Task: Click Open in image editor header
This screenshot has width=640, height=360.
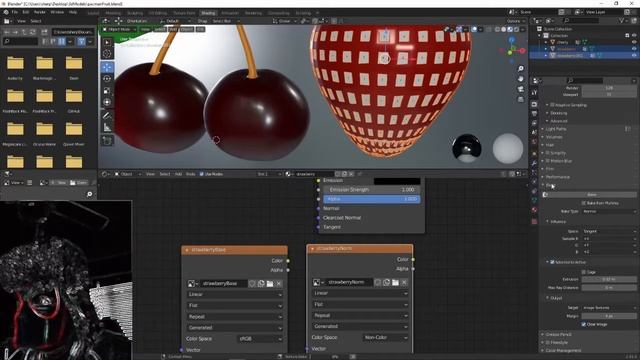Action: click(78, 183)
